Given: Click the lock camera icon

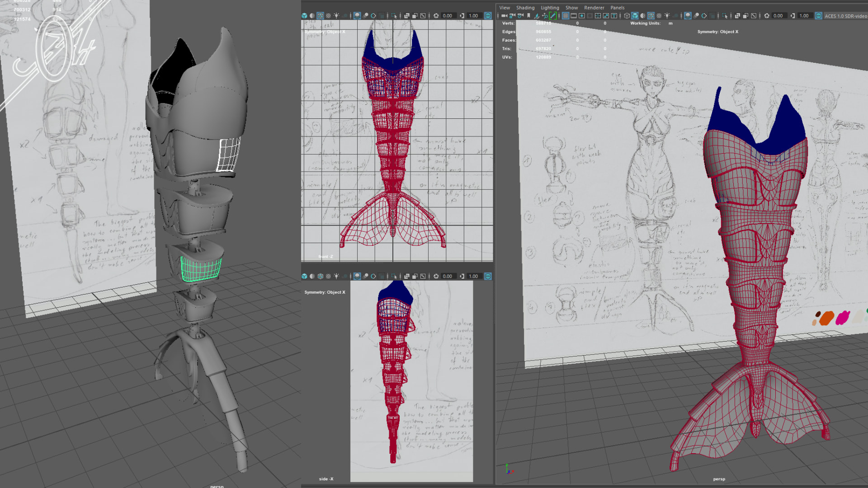Looking at the screenshot, I should point(512,15).
